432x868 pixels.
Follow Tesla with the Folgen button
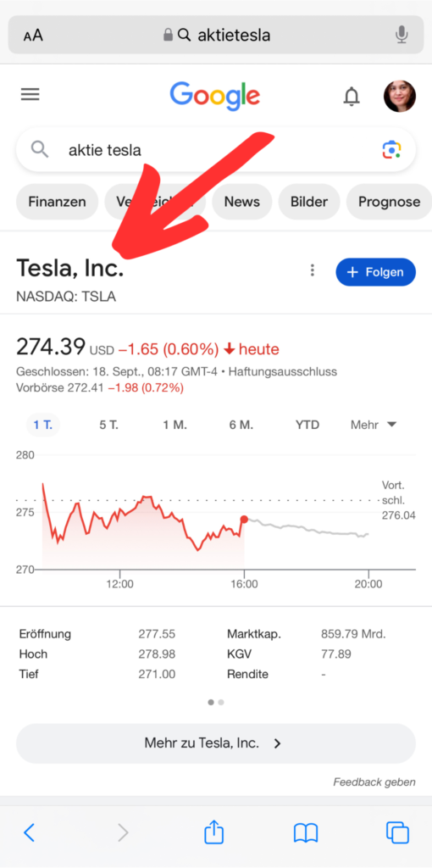tap(375, 272)
